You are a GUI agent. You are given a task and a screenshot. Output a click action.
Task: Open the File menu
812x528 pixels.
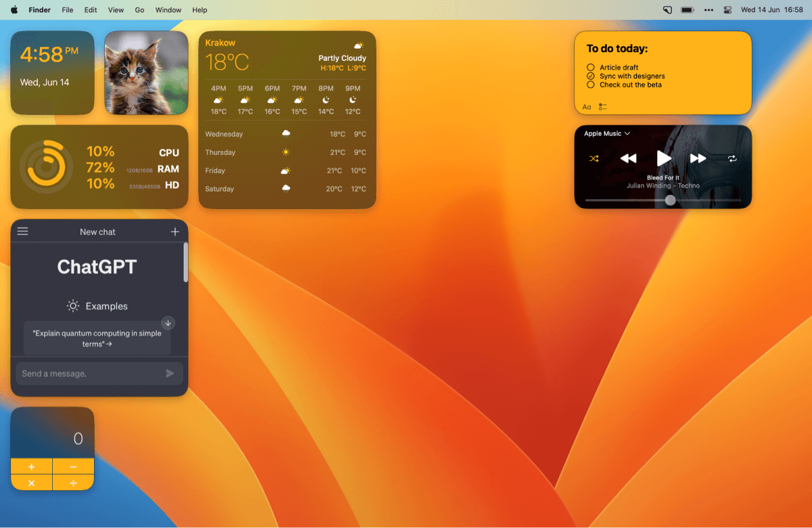pos(68,10)
